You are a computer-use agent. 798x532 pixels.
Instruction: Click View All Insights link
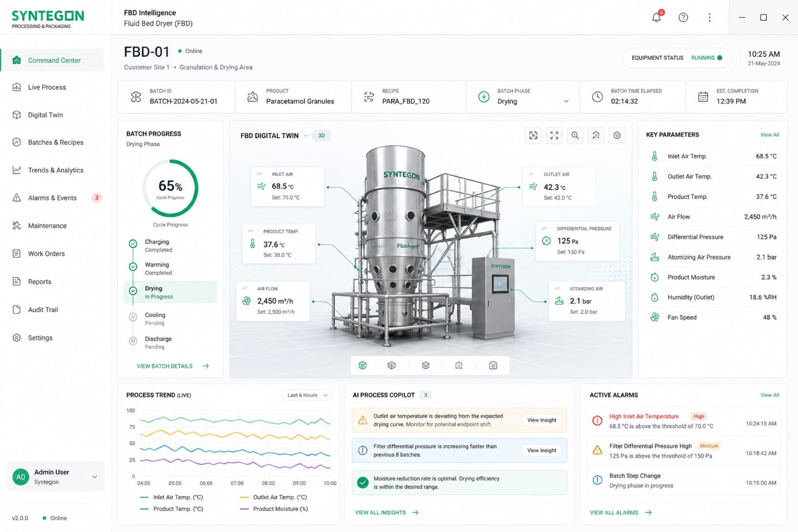click(387, 512)
